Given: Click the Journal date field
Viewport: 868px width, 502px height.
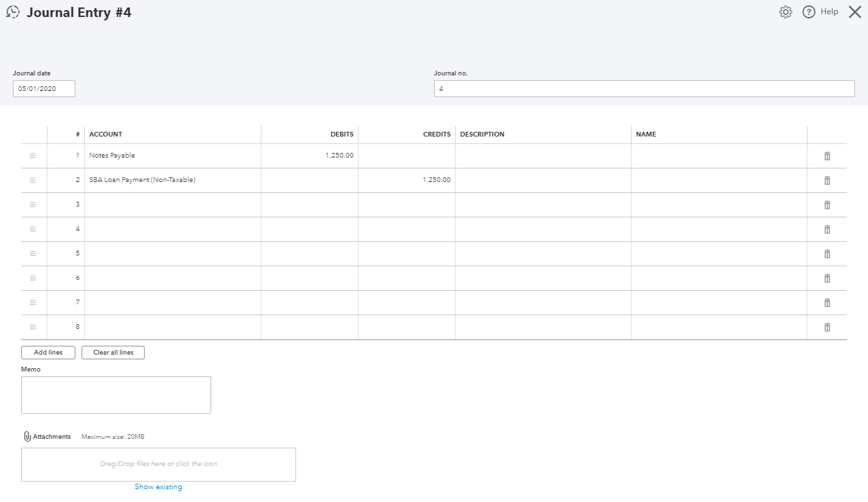Looking at the screenshot, I should [44, 89].
